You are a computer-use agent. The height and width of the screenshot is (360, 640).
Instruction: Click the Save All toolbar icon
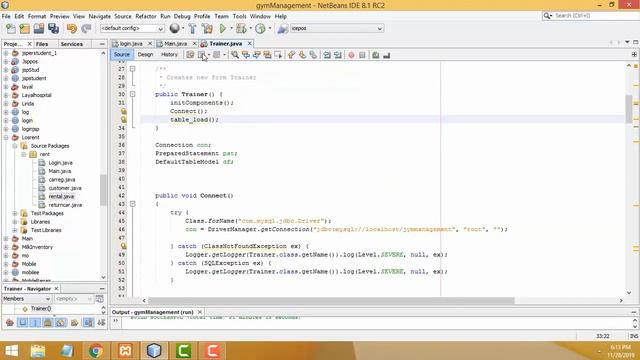pyautogui.click(x=53, y=29)
